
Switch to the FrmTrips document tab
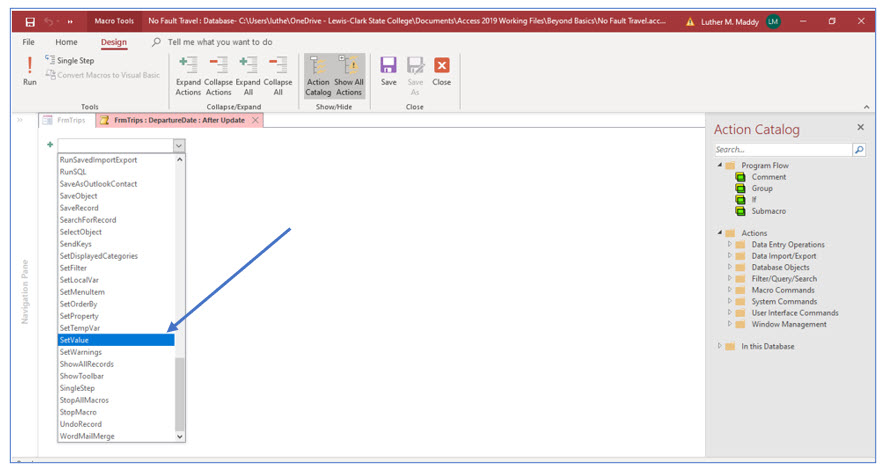tap(67, 120)
